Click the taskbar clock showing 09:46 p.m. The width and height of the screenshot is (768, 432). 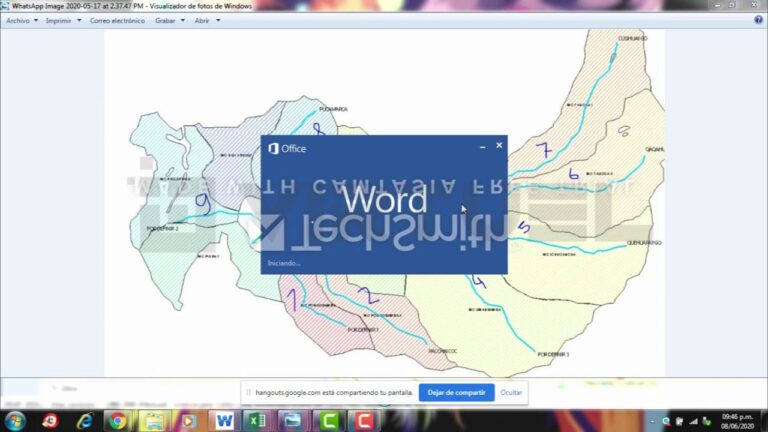tap(737, 421)
